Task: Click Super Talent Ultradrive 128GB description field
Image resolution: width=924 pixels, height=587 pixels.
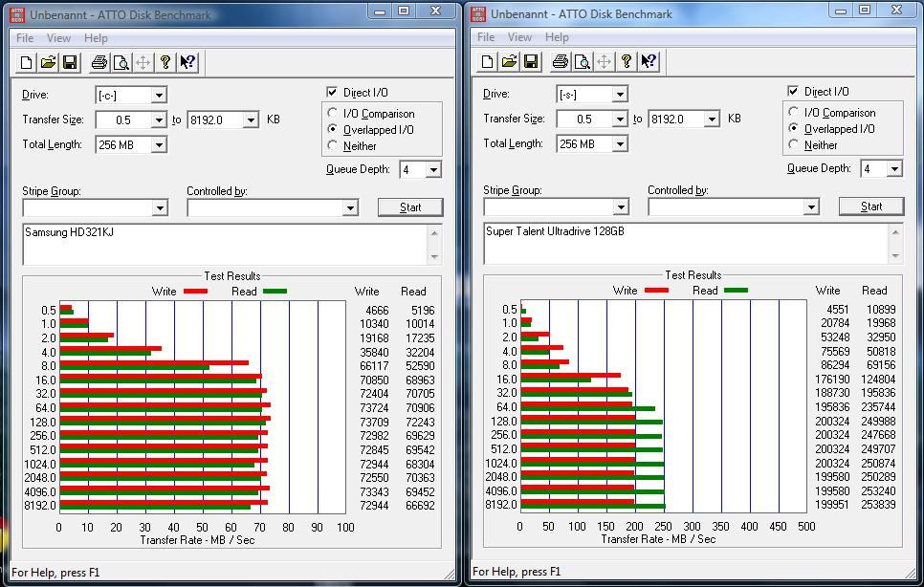Action: pyautogui.click(x=686, y=243)
